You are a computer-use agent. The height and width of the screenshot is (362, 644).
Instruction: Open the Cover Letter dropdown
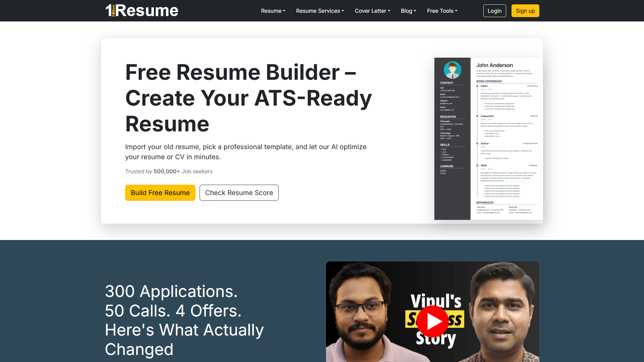[x=372, y=11]
